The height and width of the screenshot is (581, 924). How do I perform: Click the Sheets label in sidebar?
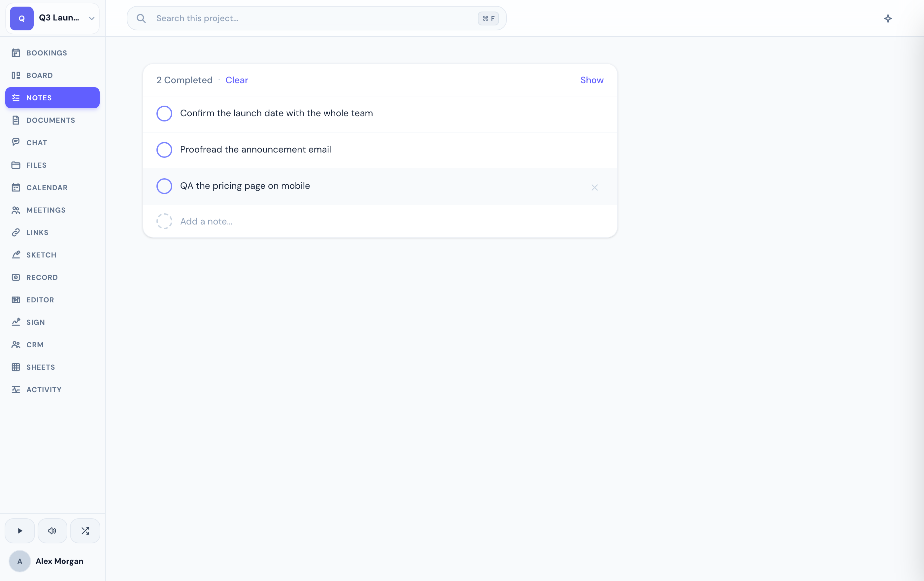[x=41, y=367]
